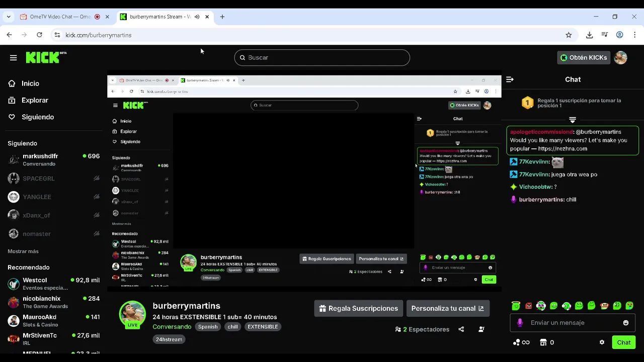Click burberrymartins username in chat message

tap(541, 200)
